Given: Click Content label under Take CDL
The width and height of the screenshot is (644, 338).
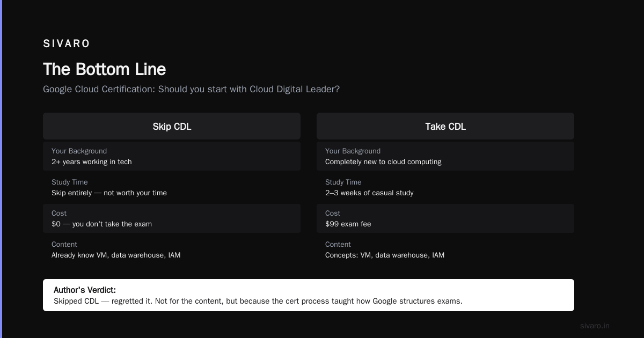Looking at the screenshot, I should [x=338, y=244].
